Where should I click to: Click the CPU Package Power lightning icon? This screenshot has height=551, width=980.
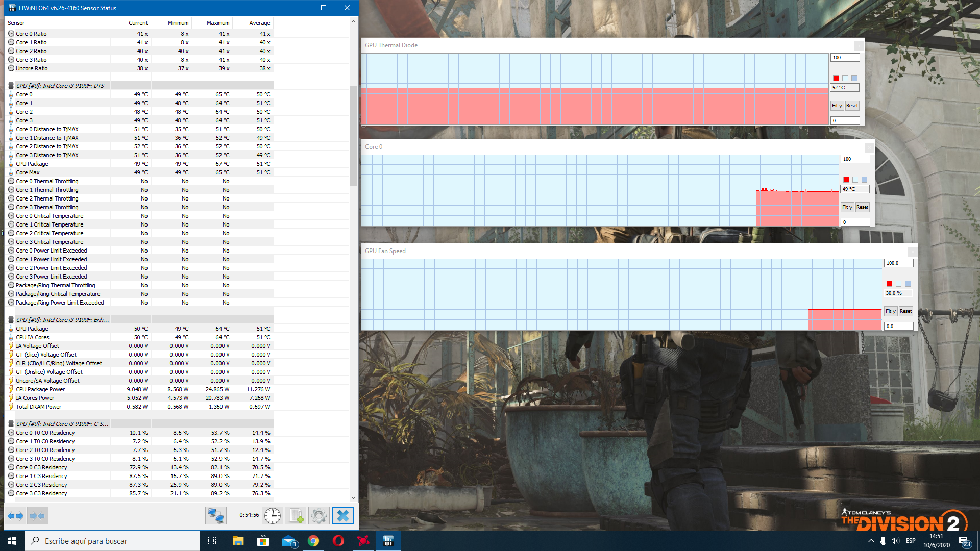11,389
